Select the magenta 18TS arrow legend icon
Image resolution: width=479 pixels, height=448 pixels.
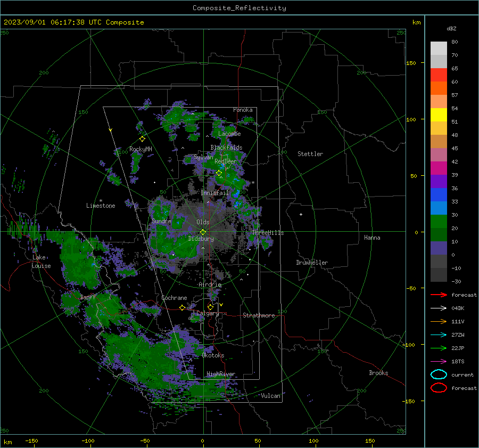pos(439,362)
